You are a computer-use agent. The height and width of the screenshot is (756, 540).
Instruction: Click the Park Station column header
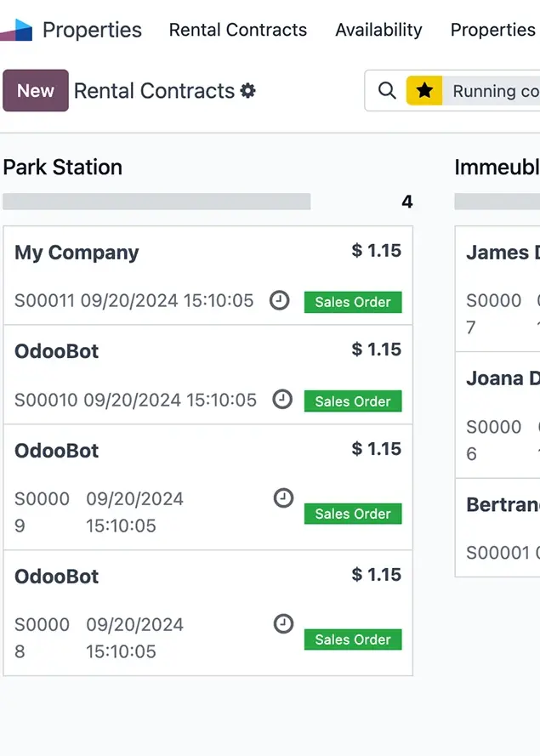(63, 167)
